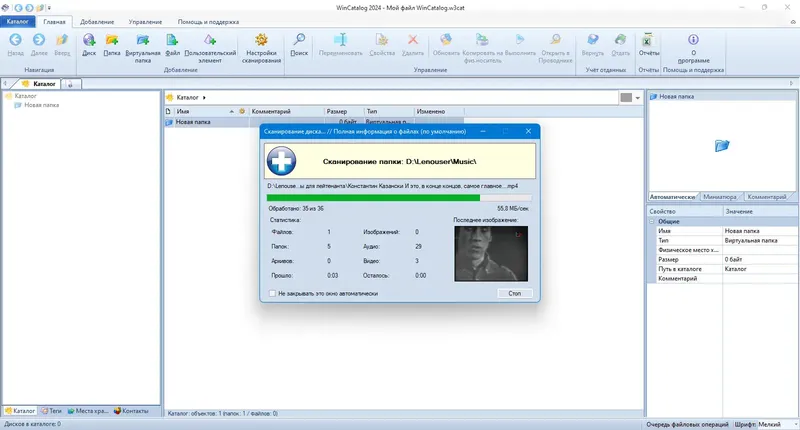Open the Поиск magnifier tool
The image size is (800, 430).
pos(299,40)
